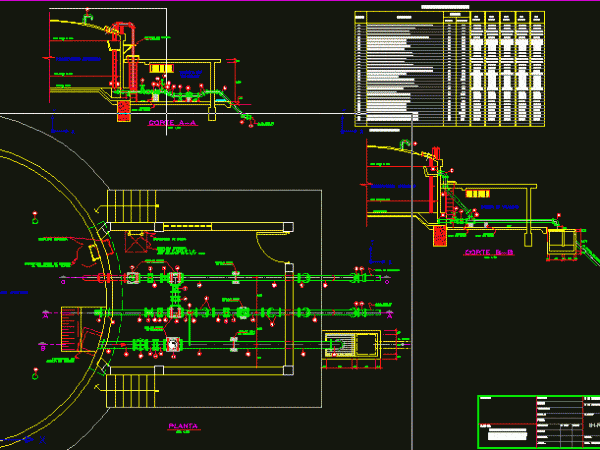
Task: Select the lower yellow staircase in plan
Action: tap(132, 386)
